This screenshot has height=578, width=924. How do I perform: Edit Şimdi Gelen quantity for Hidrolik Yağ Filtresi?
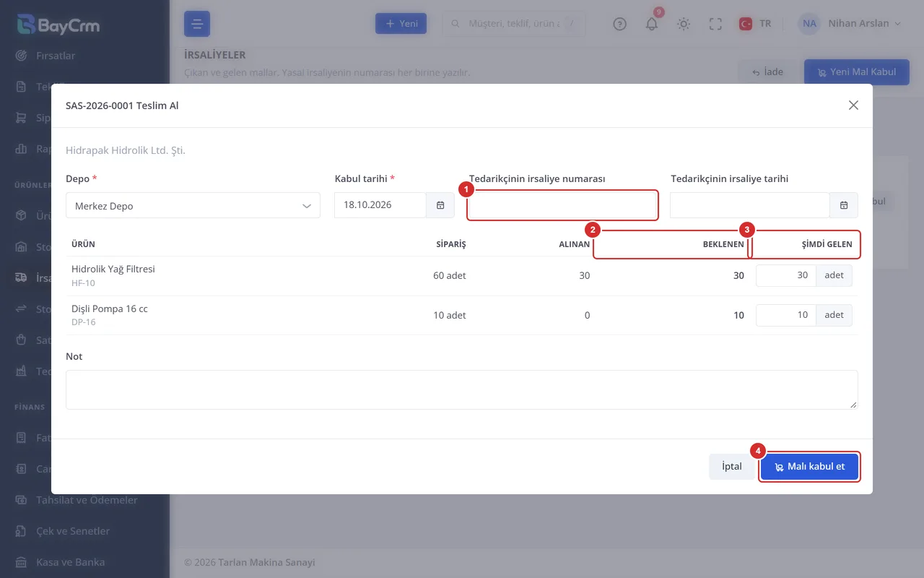coord(786,275)
